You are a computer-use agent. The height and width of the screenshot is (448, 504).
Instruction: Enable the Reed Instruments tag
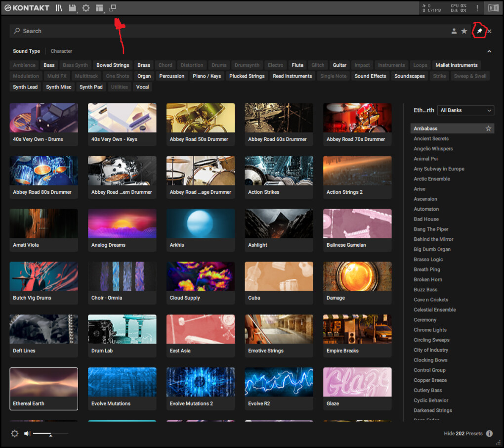pos(292,76)
